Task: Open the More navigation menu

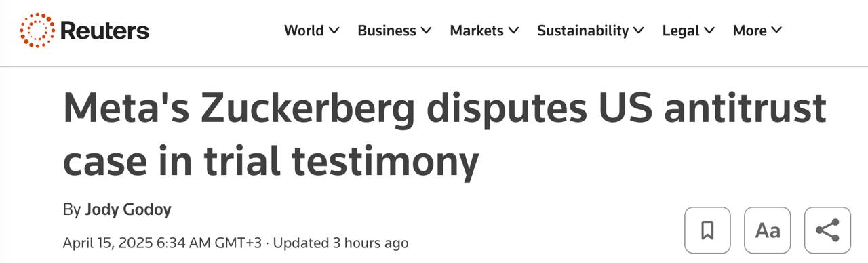Action: coord(757,31)
